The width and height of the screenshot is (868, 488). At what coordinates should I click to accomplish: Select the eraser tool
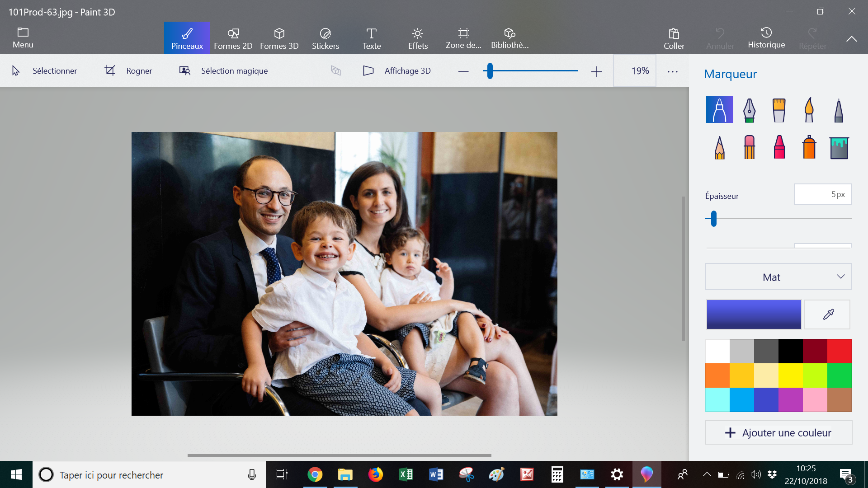coord(749,147)
